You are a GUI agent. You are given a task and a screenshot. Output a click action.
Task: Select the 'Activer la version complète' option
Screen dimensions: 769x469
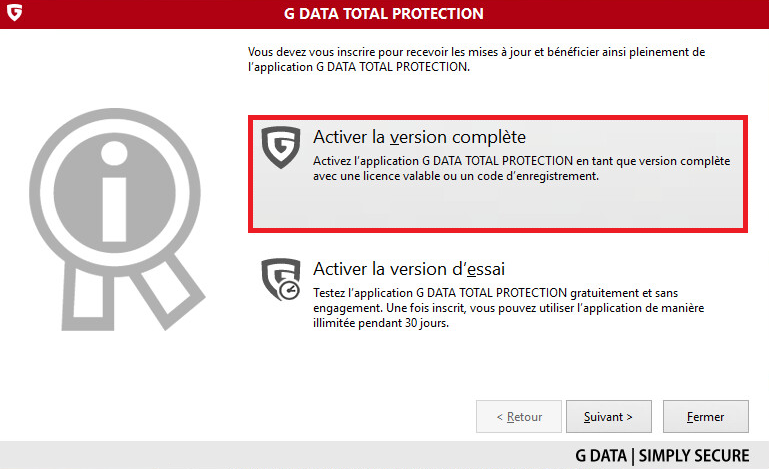click(498, 174)
